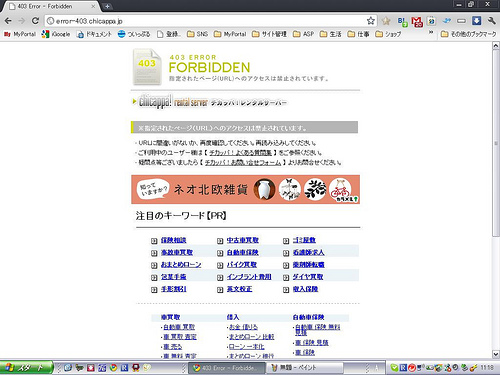
Task: Expand the SNS bookmarks folder
Action: click(x=197, y=34)
